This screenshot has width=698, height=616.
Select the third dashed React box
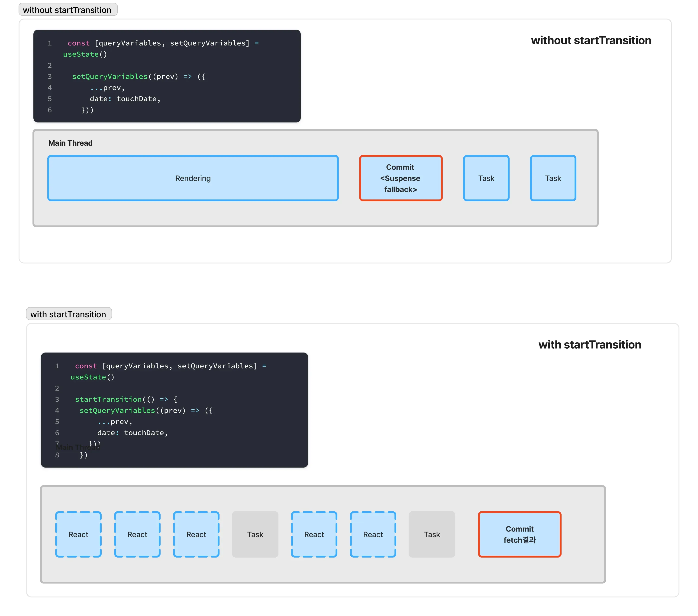pos(196,534)
